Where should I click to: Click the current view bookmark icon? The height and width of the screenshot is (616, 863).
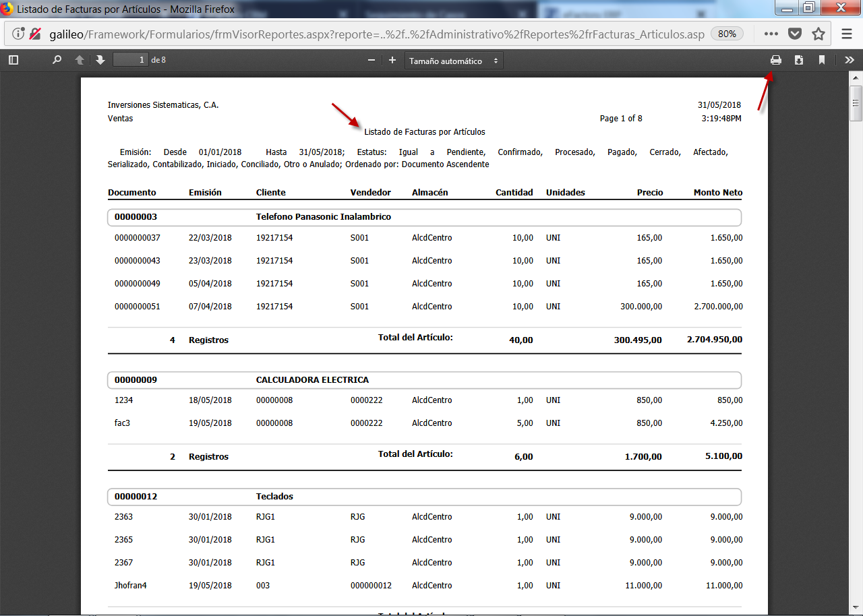pyautogui.click(x=822, y=60)
